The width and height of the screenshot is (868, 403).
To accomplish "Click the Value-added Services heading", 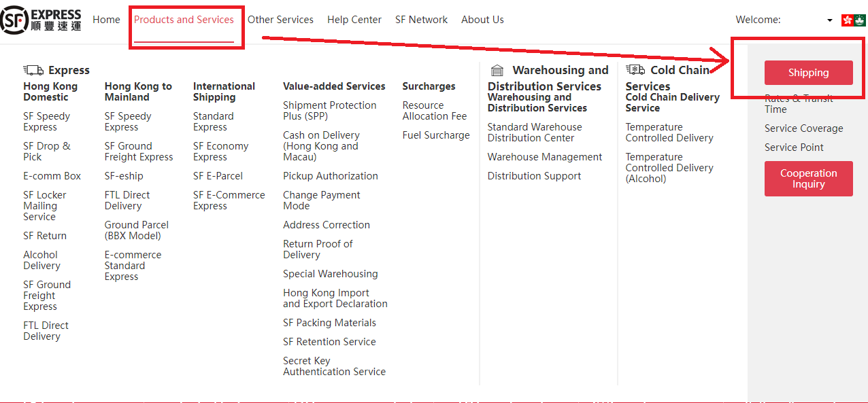I will [x=334, y=86].
